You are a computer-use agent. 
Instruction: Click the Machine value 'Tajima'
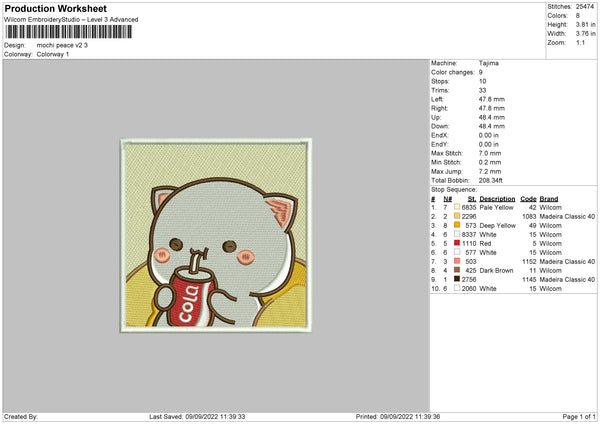point(489,63)
